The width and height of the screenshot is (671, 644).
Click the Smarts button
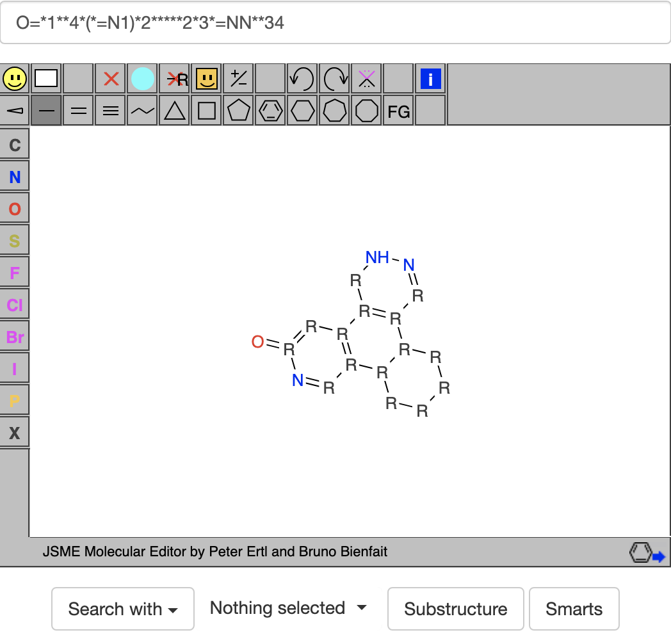(574, 609)
